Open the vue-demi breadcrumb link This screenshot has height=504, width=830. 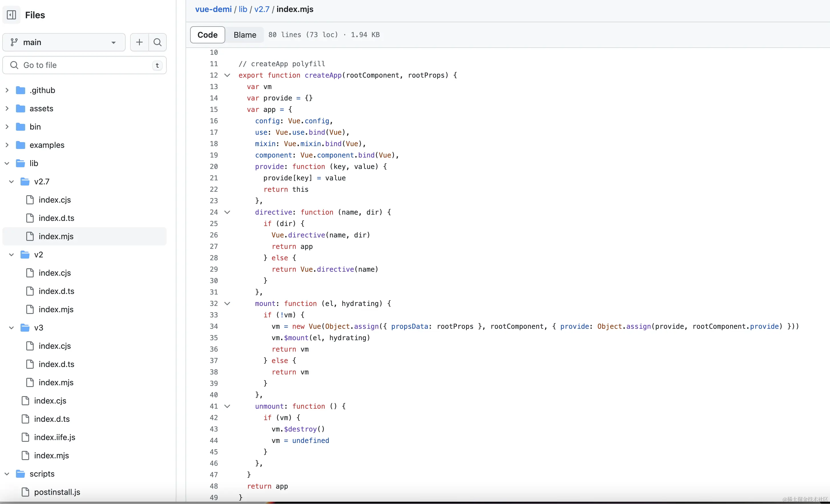[213, 9]
